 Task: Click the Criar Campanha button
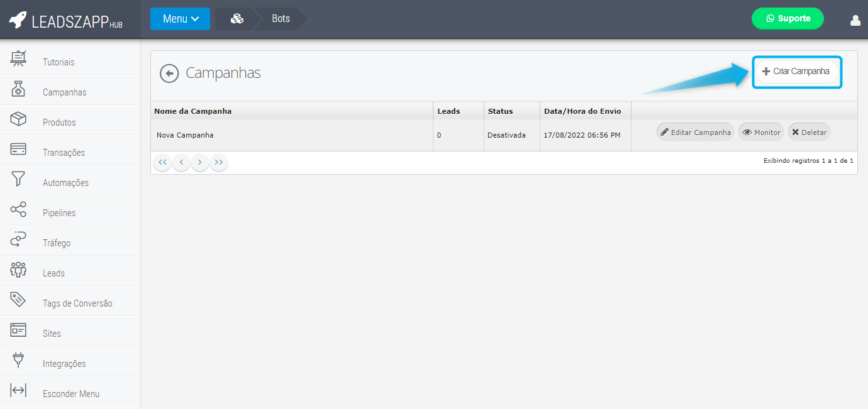(x=796, y=72)
